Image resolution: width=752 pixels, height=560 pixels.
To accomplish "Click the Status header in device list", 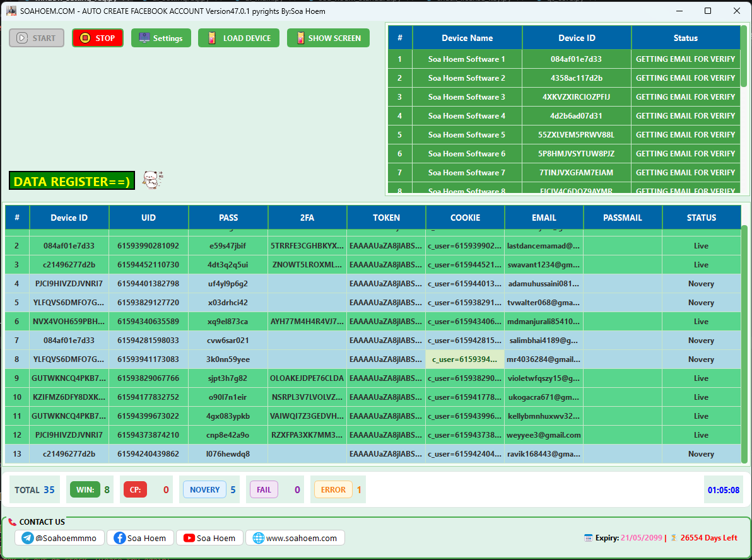I will tap(686, 38).
